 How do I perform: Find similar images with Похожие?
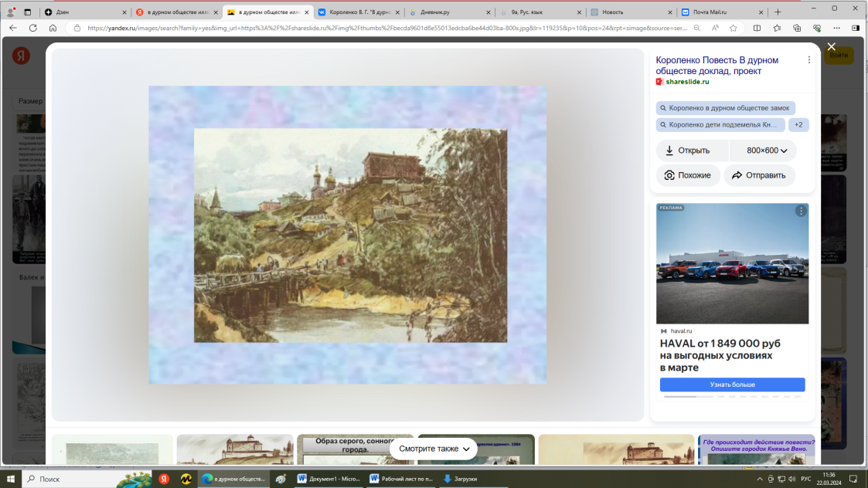pyautogui.click(x=688, y=175)
